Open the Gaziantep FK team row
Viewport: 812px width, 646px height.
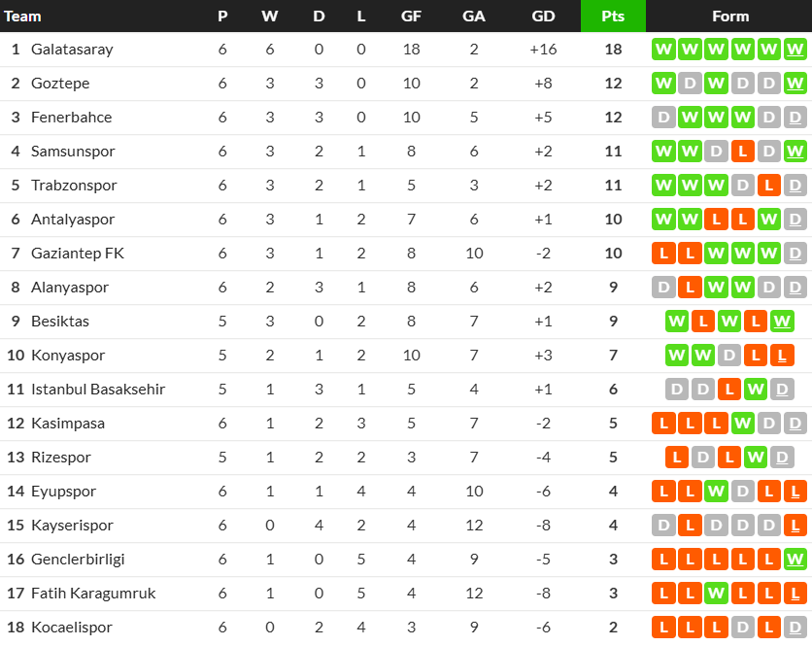point(406,254)
